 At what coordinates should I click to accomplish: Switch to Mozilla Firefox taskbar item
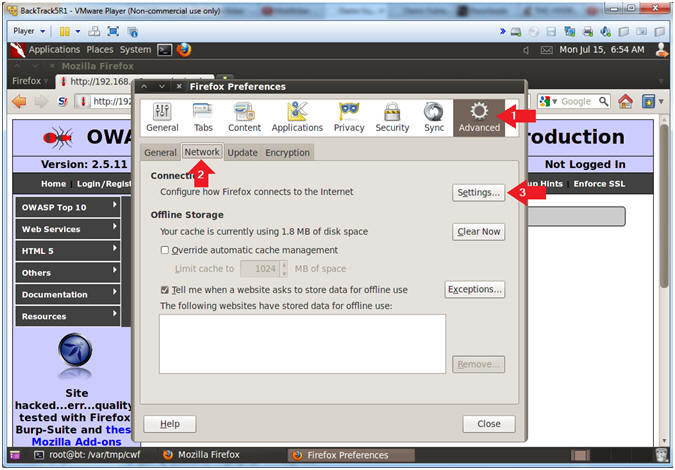click(201, 455)
